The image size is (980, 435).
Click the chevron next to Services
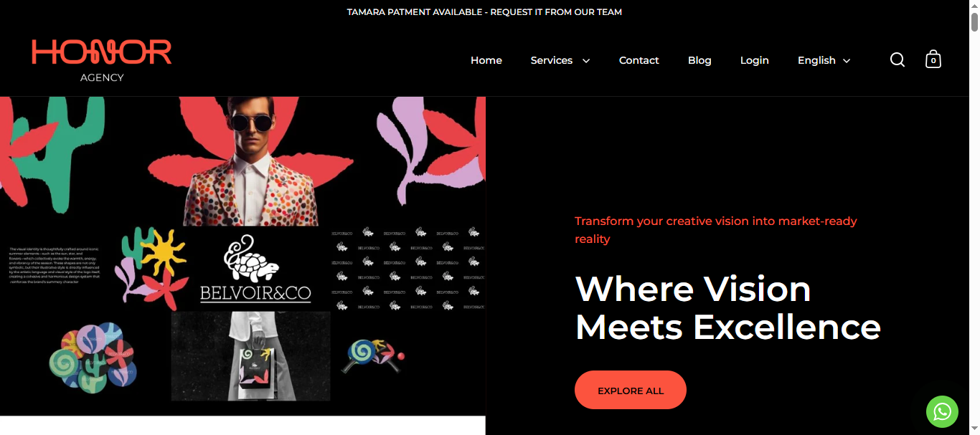coord(586,61)
